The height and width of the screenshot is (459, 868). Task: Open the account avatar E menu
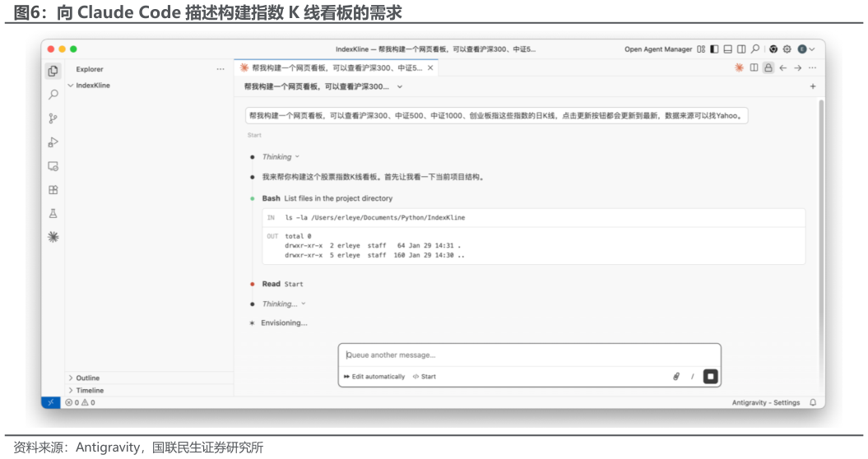pos(806,49)
